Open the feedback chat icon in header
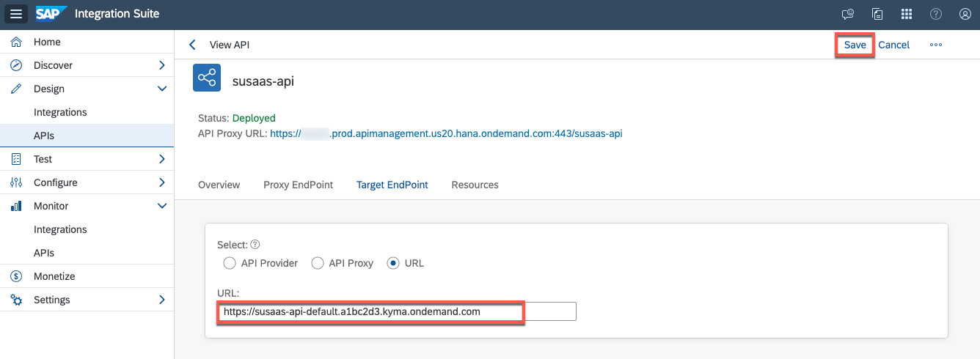Viewport: 980px width, 359px height. point(848,14)
